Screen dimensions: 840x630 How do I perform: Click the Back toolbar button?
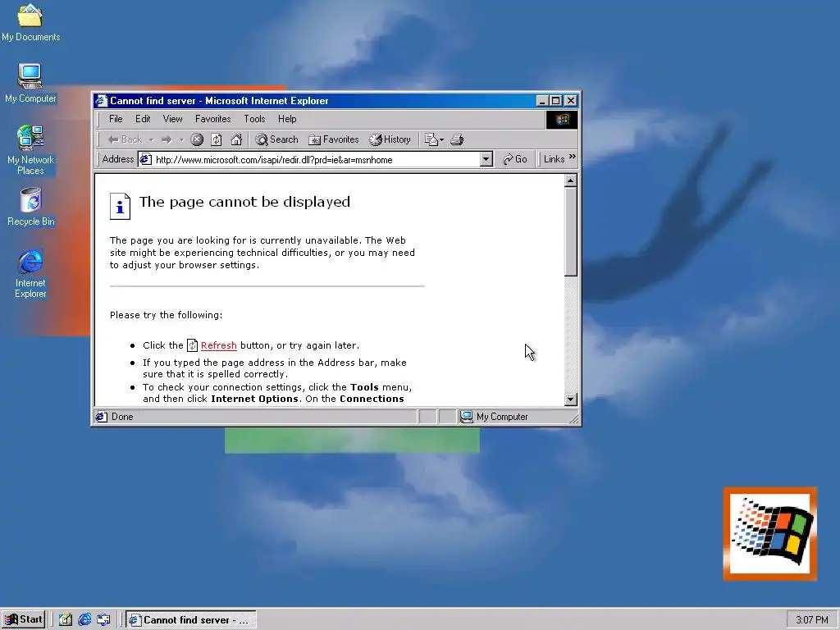click(x=125, y=139)
